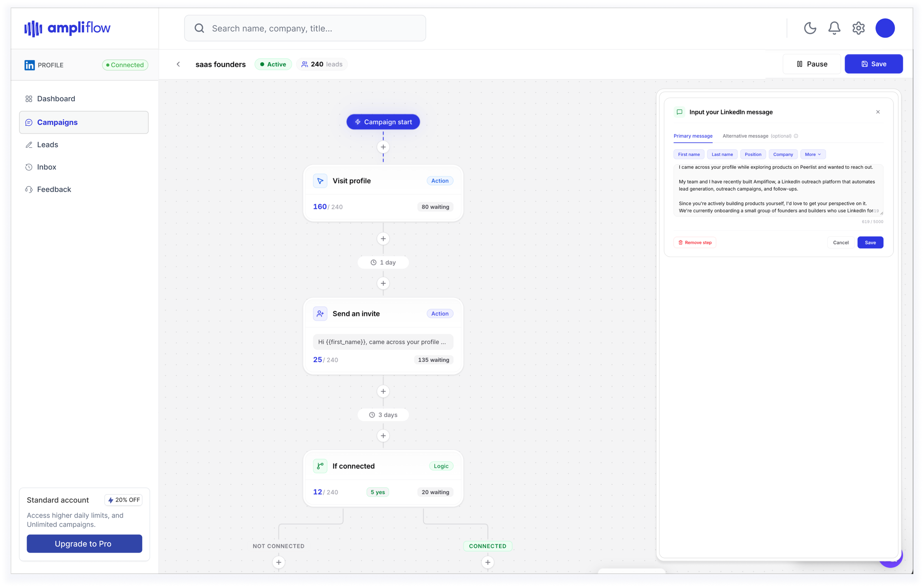Click the message bubble icon in panel header
924x588 pixels.
pos(680,112)
